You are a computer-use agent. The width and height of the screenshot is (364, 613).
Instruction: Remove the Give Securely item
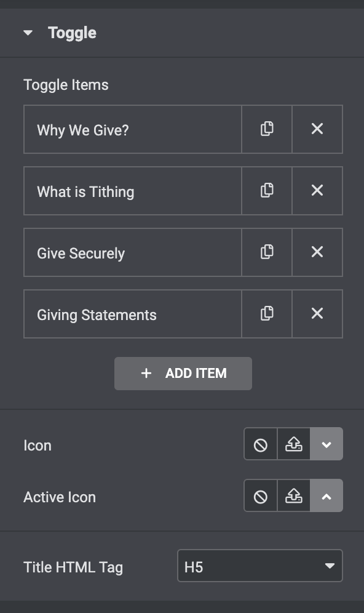(317, 252)
